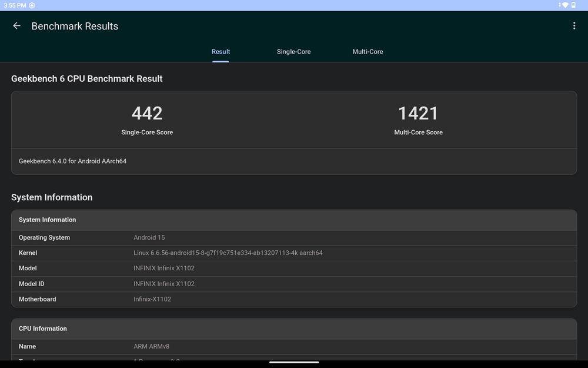Tap the CPU Information section header
Image resolution: width=588 pixels, height=368 pixels.
pos(294,329)
